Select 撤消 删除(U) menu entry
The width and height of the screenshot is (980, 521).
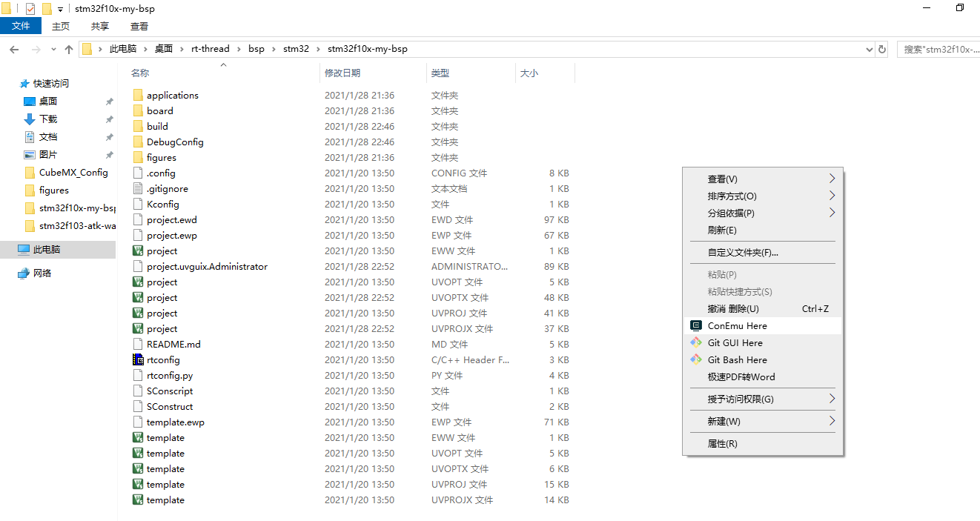(763, 308)
